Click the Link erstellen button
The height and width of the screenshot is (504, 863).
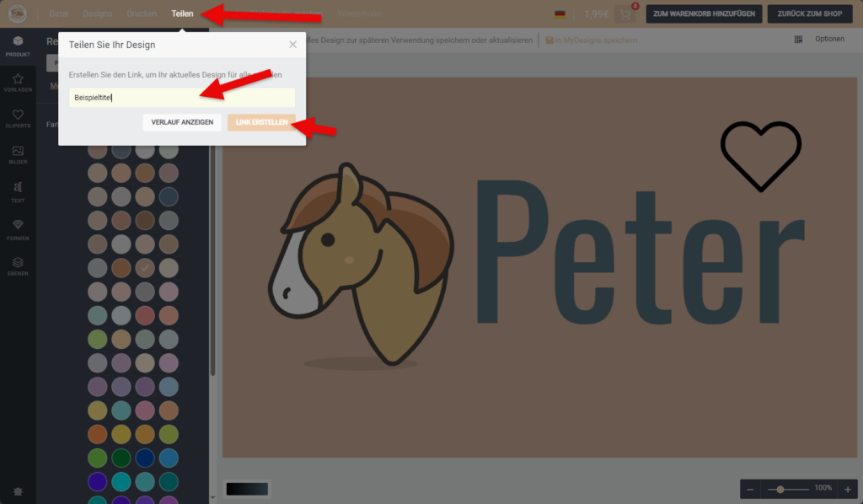261,123
